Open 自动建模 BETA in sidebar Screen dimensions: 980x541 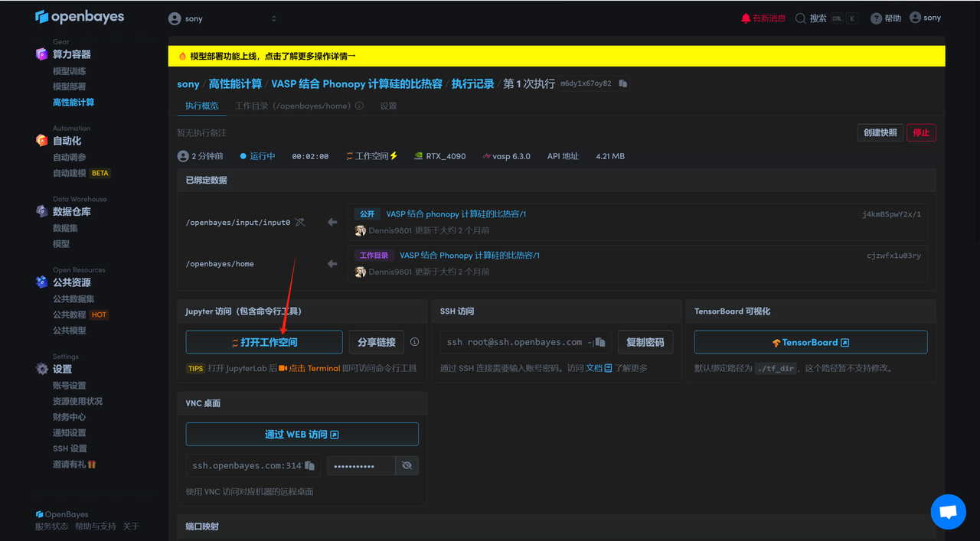pos(81,173)
